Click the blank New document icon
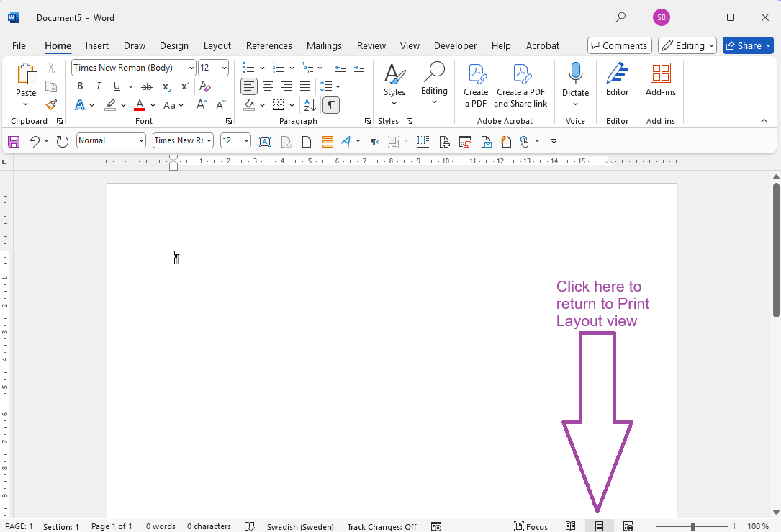This screenshot has width=781, height=532. [307, 142]
